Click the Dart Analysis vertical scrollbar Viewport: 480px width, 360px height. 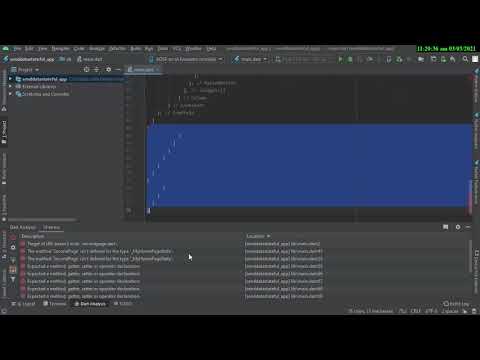[470, 257]
